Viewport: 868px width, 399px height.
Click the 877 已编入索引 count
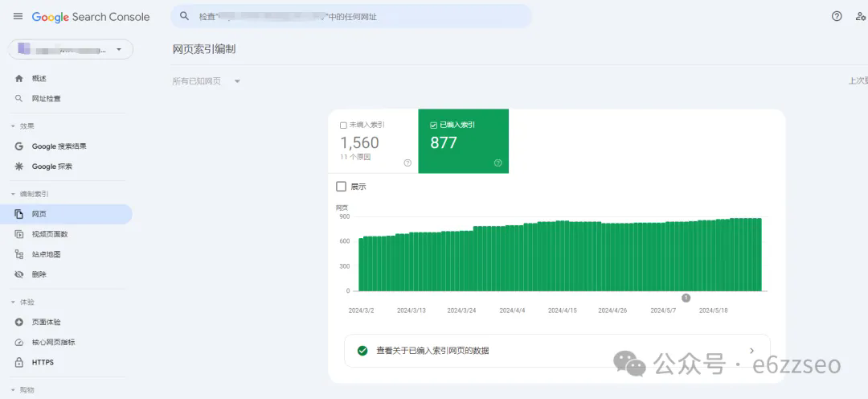(444, 143)
